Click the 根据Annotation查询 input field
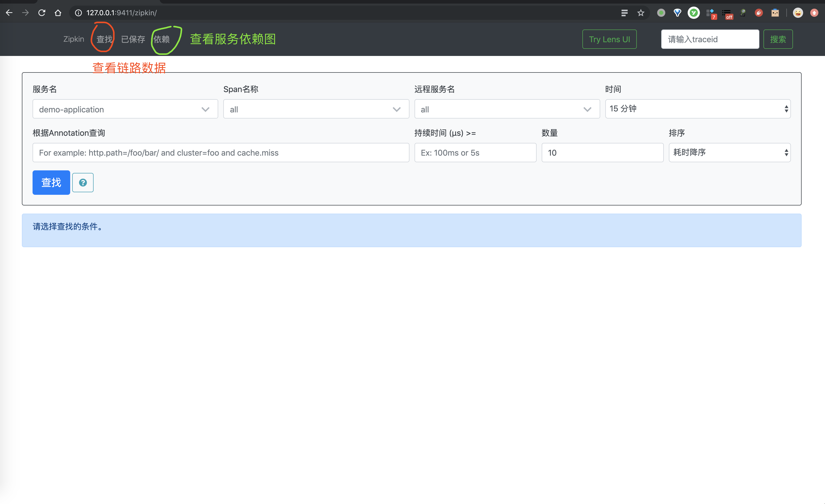 (x=220, y=152)
